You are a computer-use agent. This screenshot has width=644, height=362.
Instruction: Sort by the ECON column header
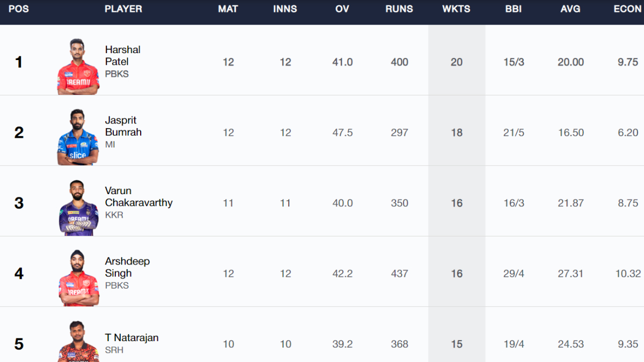[628, 9]
